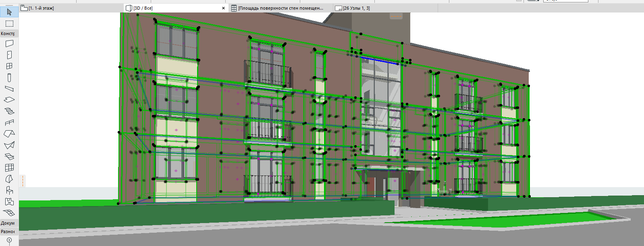Select the Slab tool
Viewport: 644px width, 246px height.
9,100
